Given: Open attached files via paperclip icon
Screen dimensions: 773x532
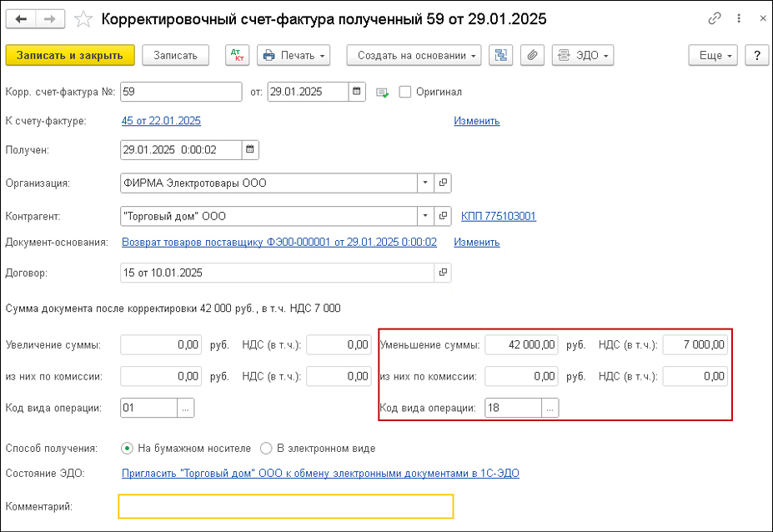Looking at the screenshot, I should click(532, 56).
